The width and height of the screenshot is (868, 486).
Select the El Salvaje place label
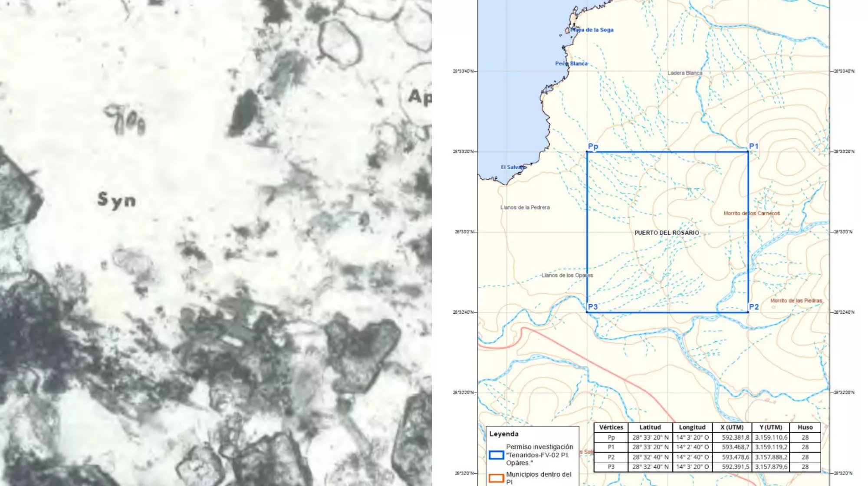click(513, 167)
